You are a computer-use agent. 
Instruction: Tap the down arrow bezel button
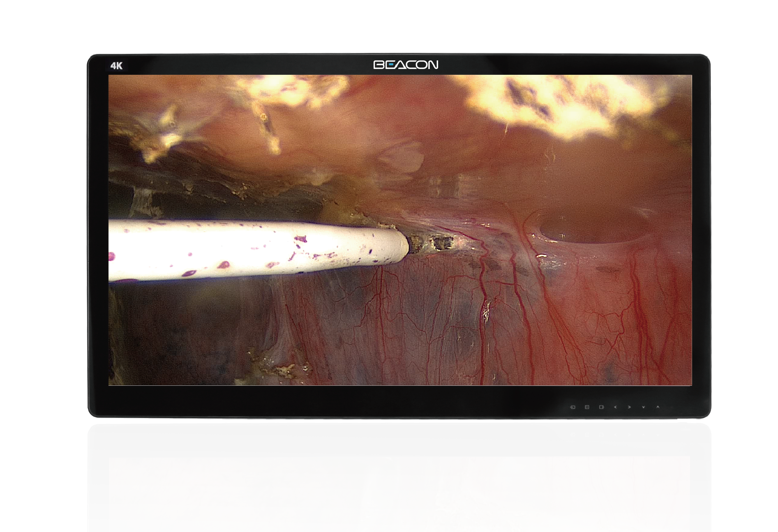(x=643, y=407)
